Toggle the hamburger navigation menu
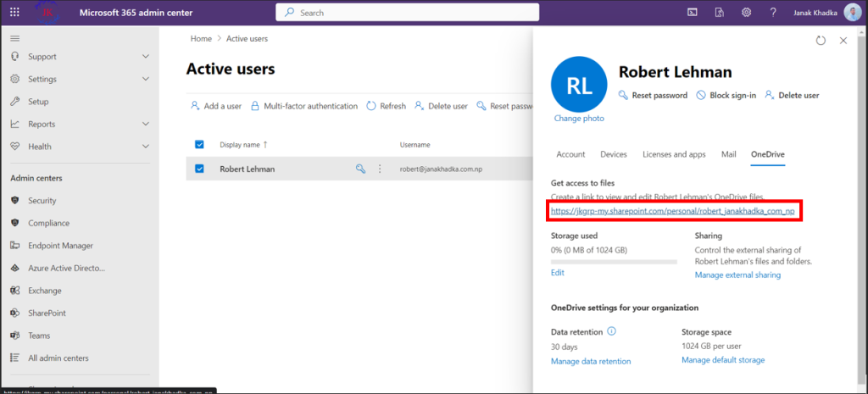The height and width of the screenshot is (394, 868). [15, 38]
